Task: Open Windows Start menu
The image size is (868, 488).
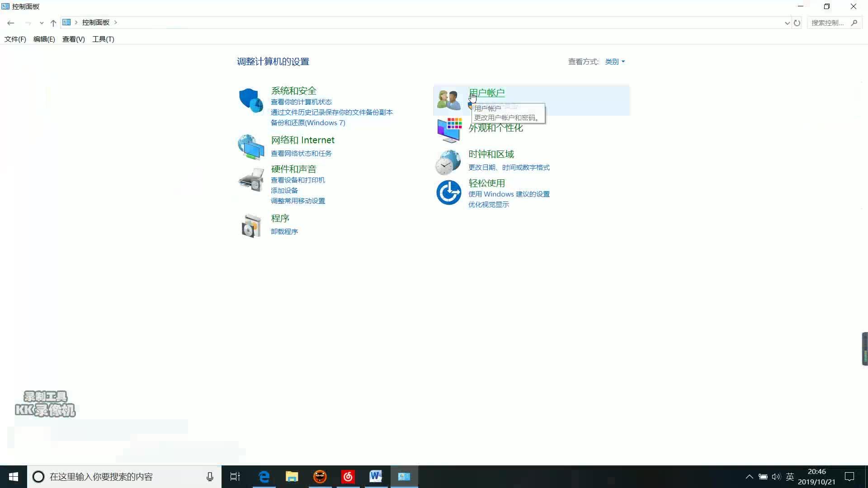Action: pos(14,477)
